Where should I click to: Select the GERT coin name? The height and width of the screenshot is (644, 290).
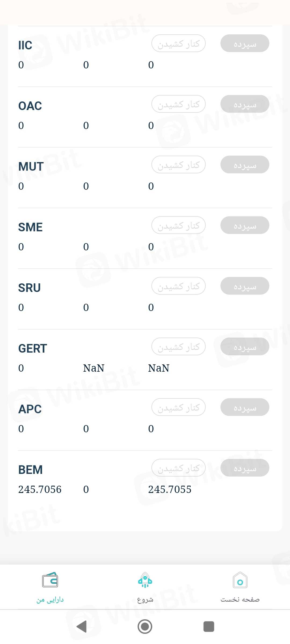32,349
